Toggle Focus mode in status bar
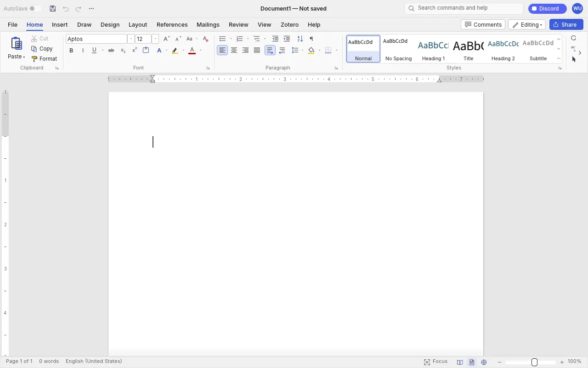 point(435,362)
